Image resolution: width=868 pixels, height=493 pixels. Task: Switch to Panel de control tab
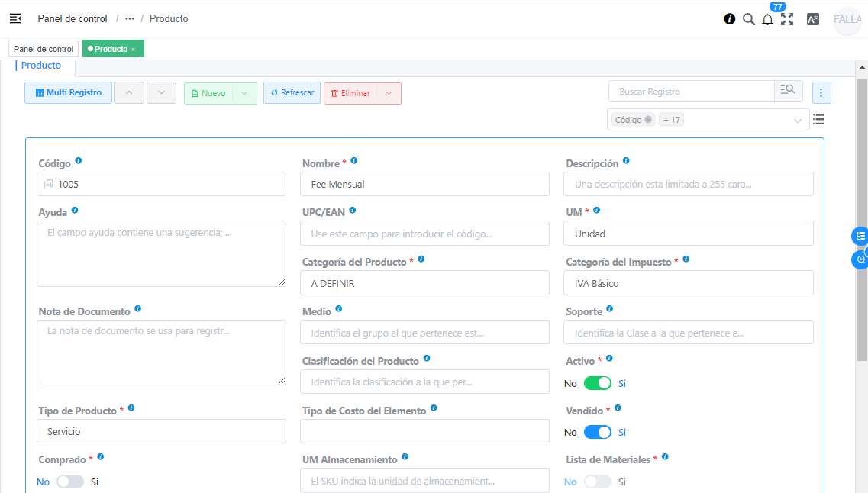pos(44,49)
